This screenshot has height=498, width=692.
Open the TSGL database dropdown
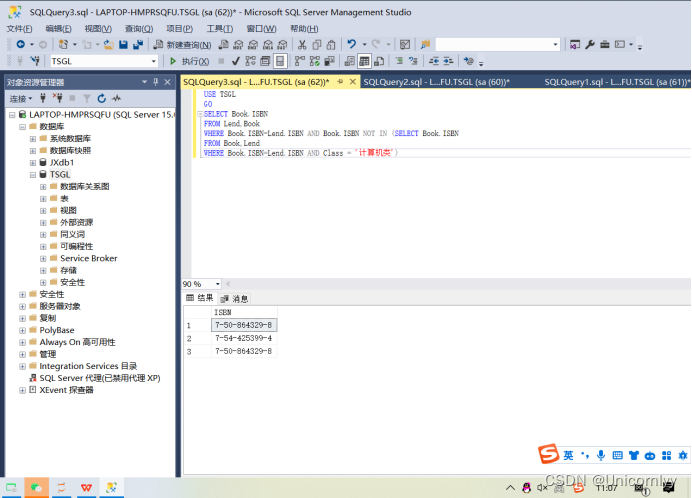154,61
